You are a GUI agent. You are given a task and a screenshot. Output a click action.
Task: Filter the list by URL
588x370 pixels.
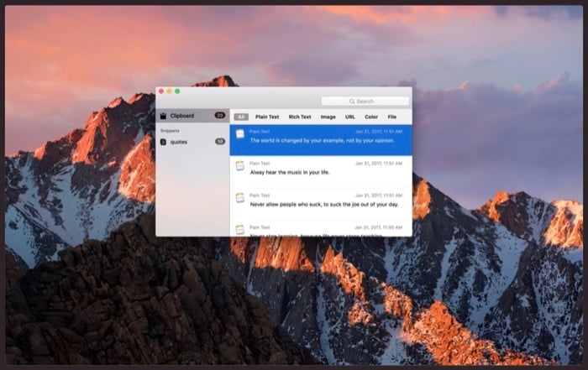pyautogui.click(x=349, y=117)
